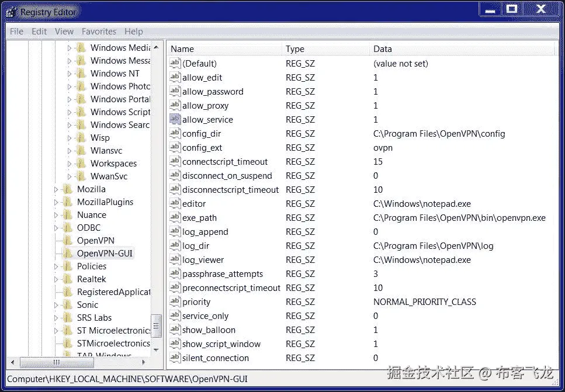Click the string icon beside log_viewer
Screen dimensions: 565x392
[x=175, y=260]
